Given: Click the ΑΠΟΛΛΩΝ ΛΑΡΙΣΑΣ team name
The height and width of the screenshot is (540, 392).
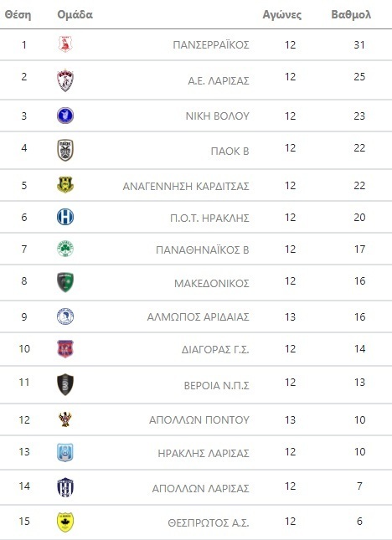Looking at the screenshot, I should click(x=200, y=488).
